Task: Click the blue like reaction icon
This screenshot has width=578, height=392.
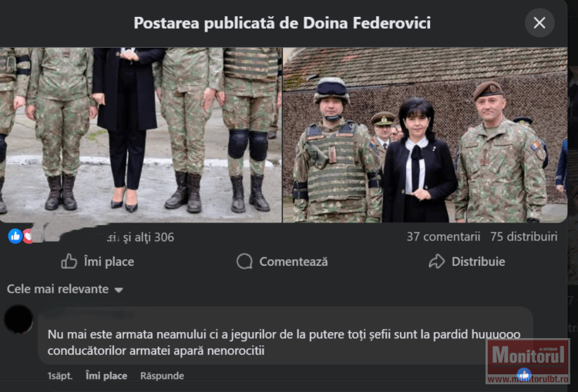Action: [15, 236]
